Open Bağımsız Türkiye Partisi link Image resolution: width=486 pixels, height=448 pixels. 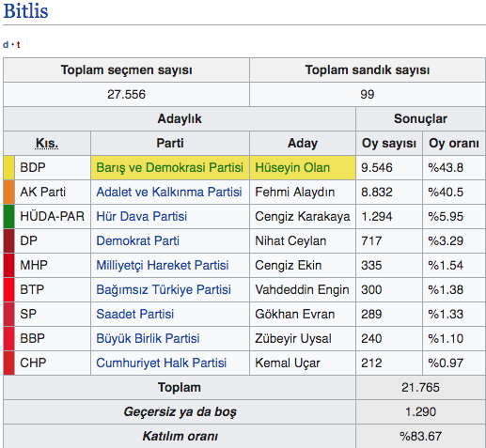[164, 289]
